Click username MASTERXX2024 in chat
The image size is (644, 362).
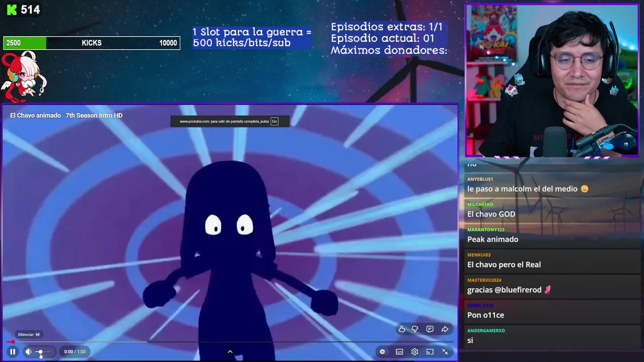(484, 280)
